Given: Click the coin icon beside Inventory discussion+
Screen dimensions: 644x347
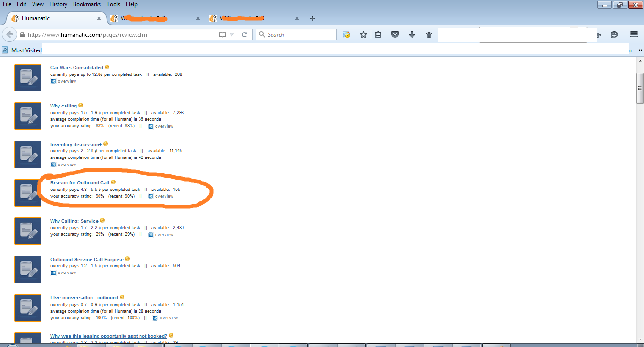Looking at the screenshot, I should [106, 144].
